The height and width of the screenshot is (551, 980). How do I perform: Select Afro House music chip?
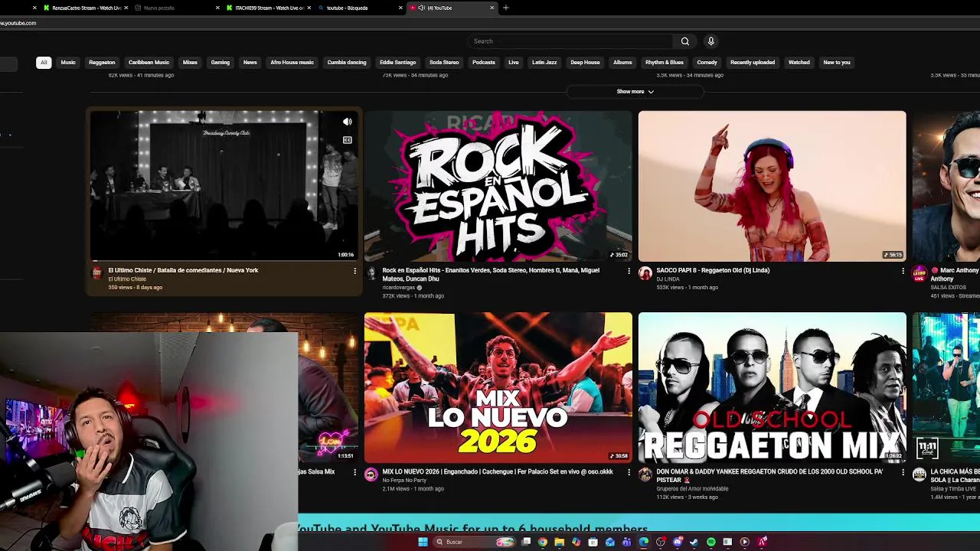(292, 63)
